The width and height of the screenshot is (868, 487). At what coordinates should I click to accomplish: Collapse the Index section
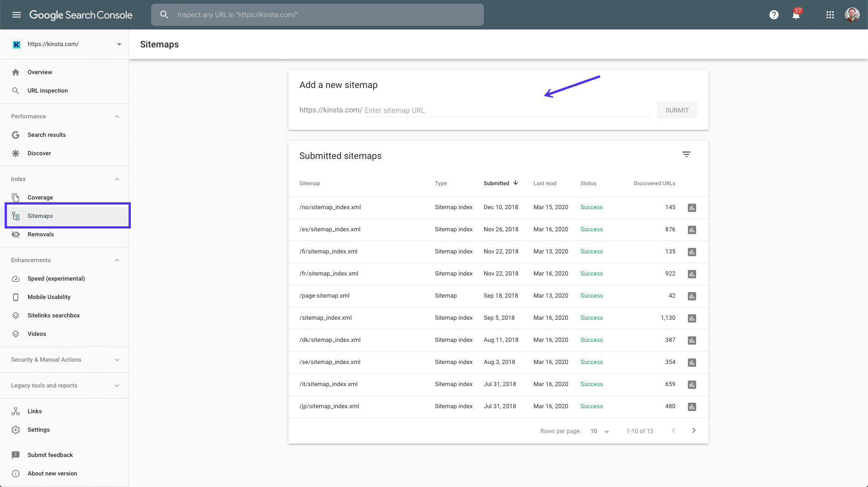click(117, 179)
